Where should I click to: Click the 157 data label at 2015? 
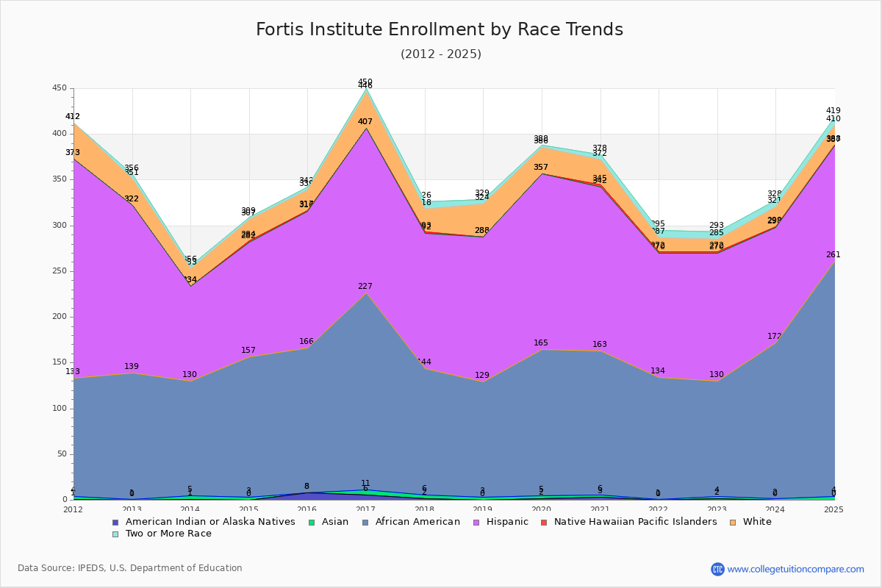(x=248, y=351)
